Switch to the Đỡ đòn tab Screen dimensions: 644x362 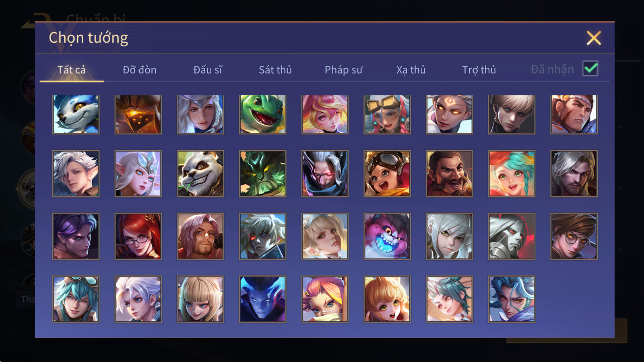(139, 70)
